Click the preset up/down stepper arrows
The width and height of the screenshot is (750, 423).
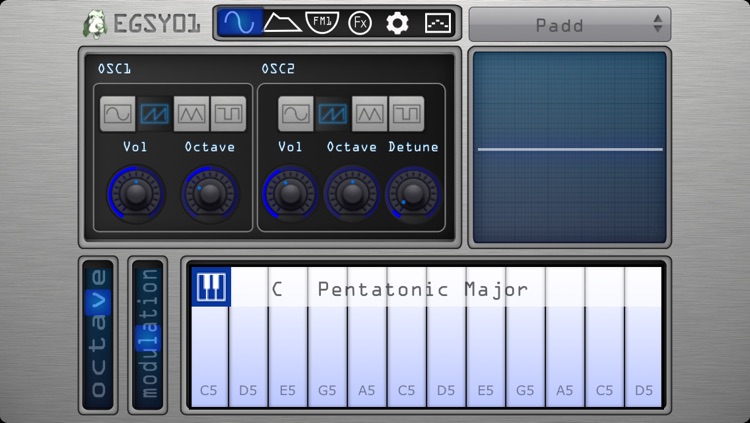pos(658,23)
